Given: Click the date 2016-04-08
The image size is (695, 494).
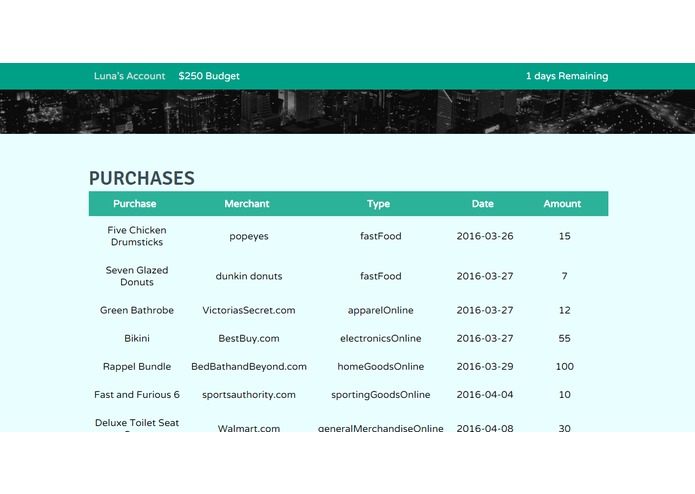Looking at the screenshot, I should [484, 428].
